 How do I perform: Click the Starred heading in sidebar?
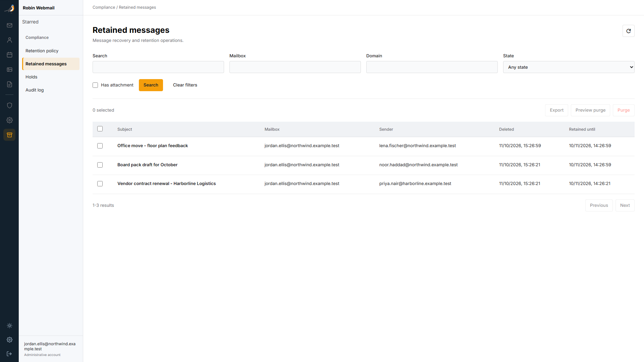coord(30,22)
